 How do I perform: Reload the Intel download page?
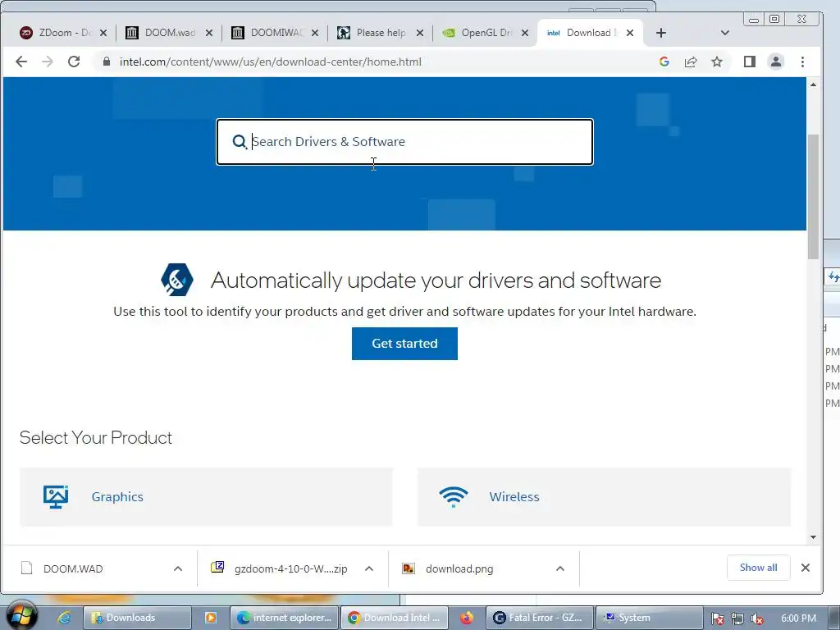pos(74,62)
